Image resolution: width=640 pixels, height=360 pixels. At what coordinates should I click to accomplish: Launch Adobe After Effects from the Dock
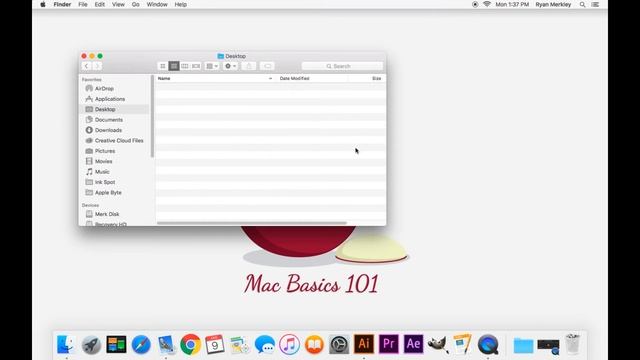413,344
